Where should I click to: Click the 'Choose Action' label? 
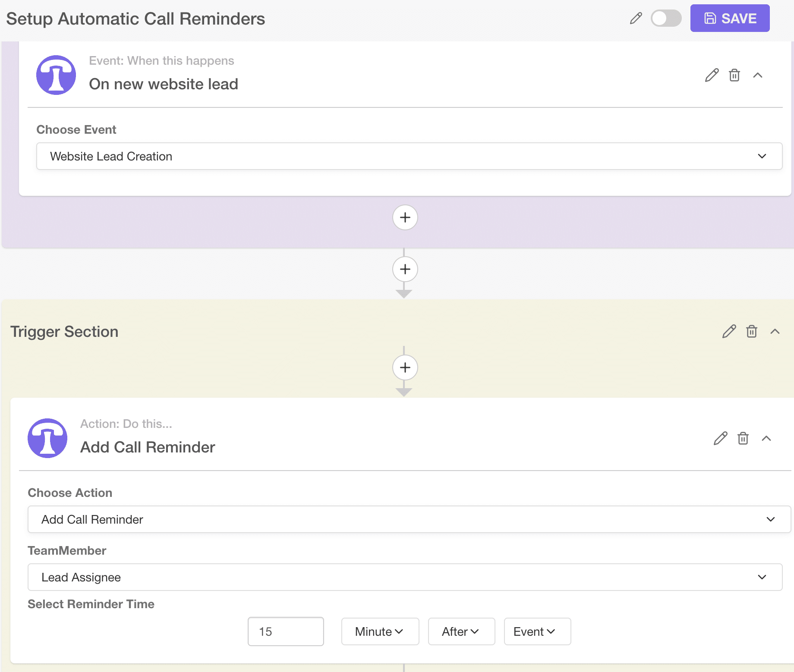pyautogui.click(x=70, y=493)
